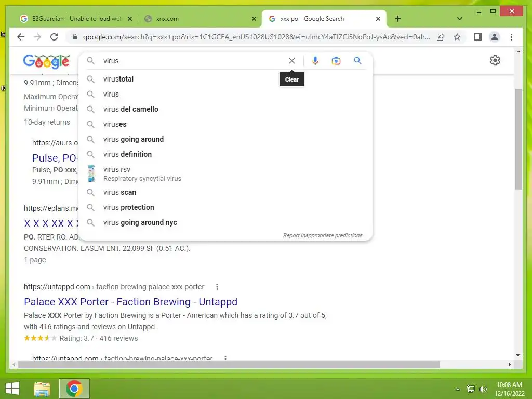
Task: Click the address bar URL
Action: point(256,37)
